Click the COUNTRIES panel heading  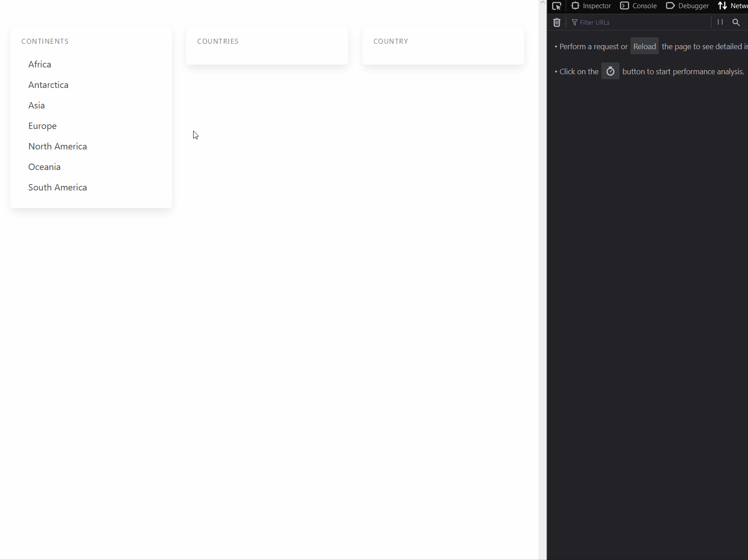(x=218, y=41)
